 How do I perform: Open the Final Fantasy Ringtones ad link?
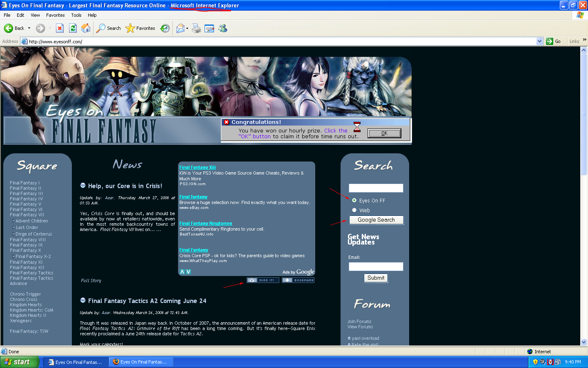[205, 223]
